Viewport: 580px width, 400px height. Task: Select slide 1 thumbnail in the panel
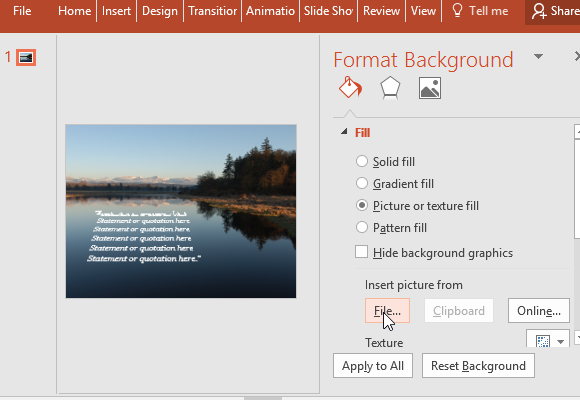26,57
